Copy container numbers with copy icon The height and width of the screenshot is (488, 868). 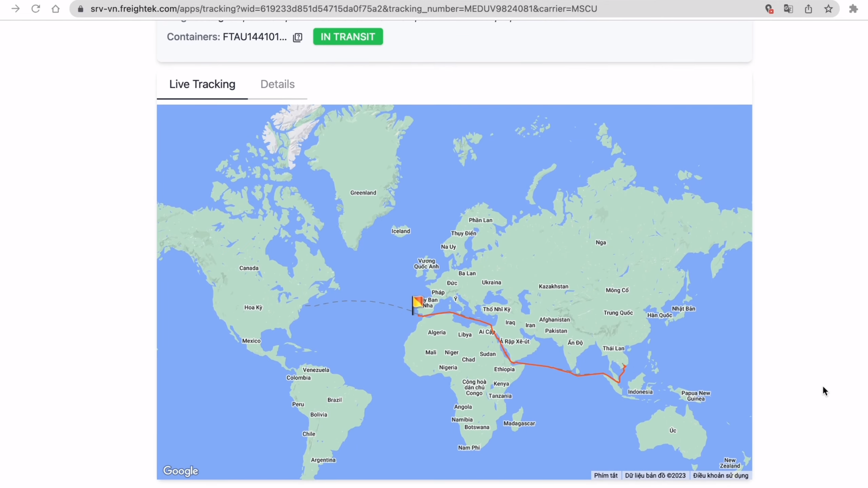pos(297,38)
